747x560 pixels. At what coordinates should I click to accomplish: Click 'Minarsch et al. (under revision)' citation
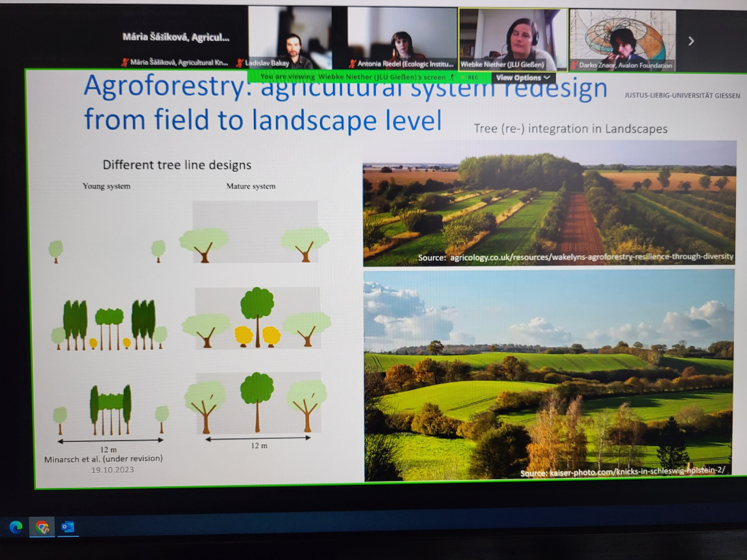pyautogui.click(x=103, y=459)
